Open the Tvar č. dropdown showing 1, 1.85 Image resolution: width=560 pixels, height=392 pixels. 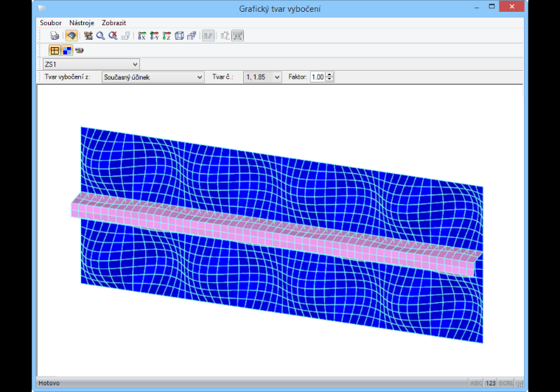pos(262,77)
